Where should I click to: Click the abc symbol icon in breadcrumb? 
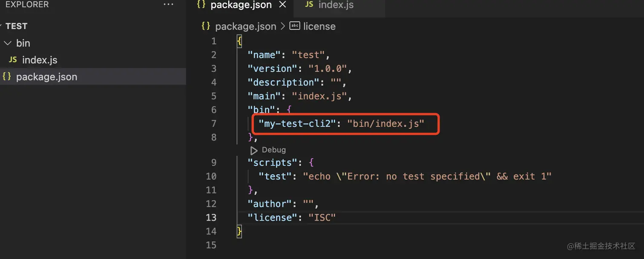point(295,26)
